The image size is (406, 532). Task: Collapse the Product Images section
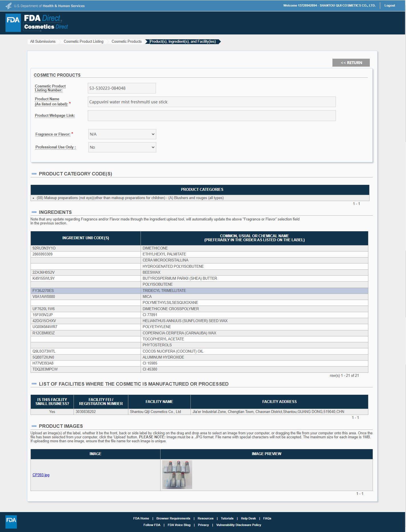pos(34,426)
